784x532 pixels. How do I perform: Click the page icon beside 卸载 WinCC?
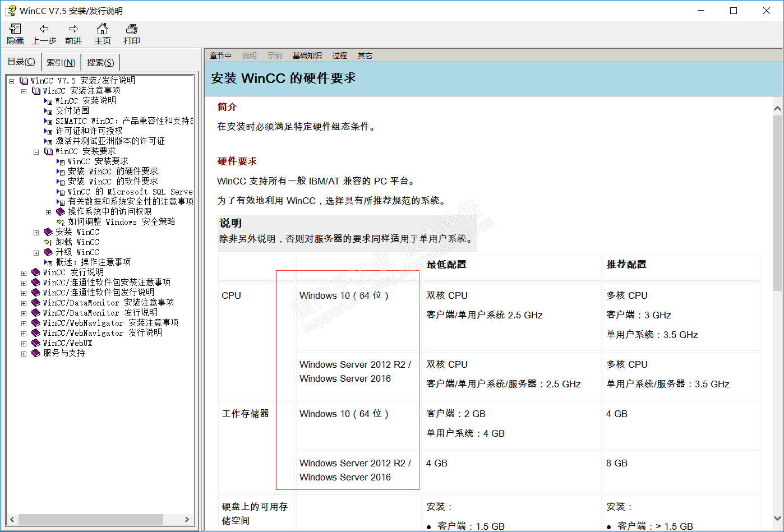pyautogui.click(x=48, y=242)
